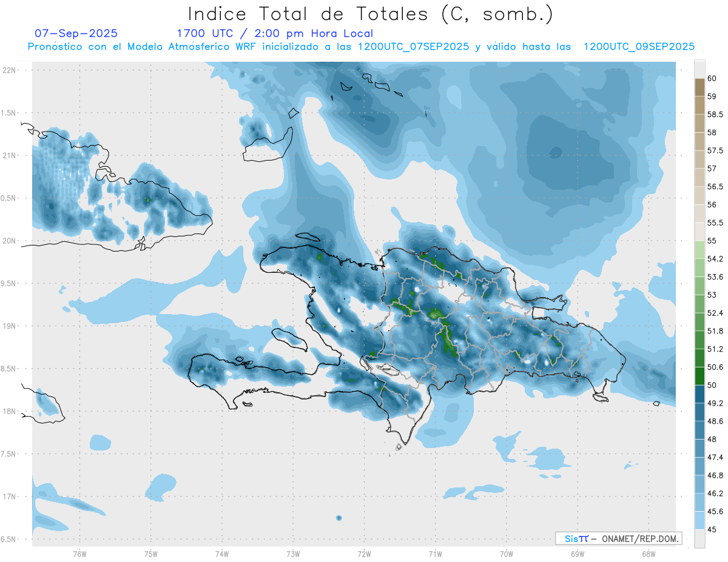728x562 pixels.
Task: Click the longitude label '76W'
Action: 79,554
